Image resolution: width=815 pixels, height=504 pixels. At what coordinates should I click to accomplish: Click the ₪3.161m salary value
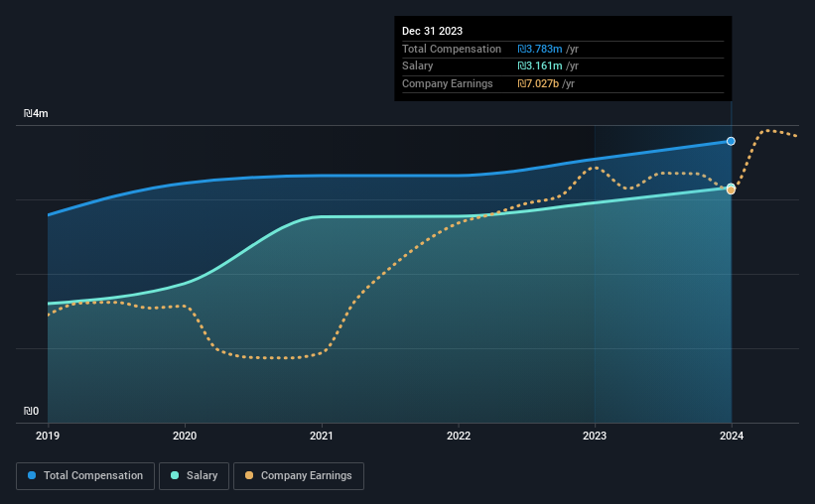pyautogui.click(x=539, y=66)
